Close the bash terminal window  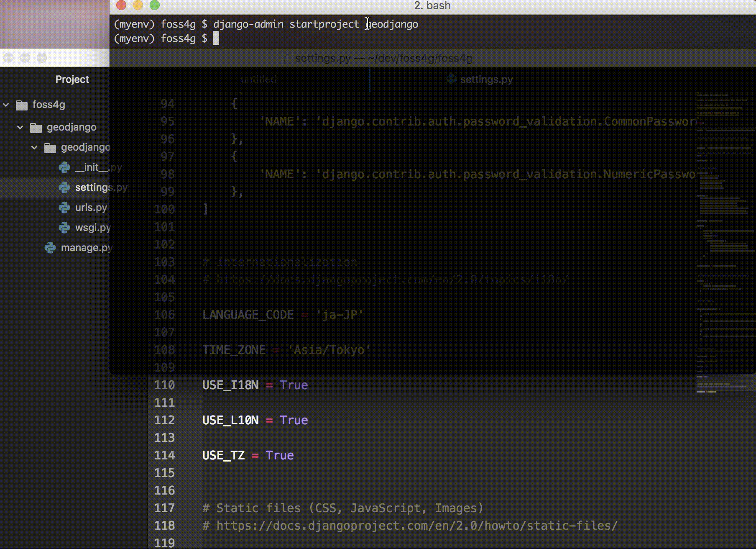click(x=121, y=5)
